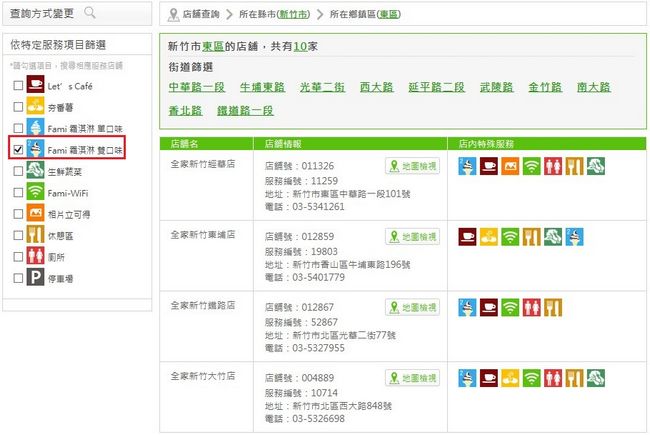Filter by street 武陵路
650x435 pixels.
point(496,87)
